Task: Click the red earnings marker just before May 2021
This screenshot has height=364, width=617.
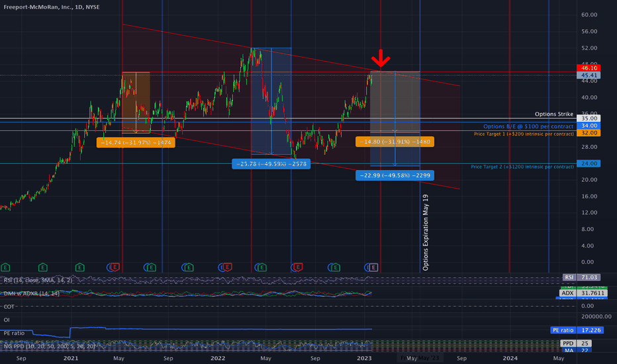Action: pos(115,267)
